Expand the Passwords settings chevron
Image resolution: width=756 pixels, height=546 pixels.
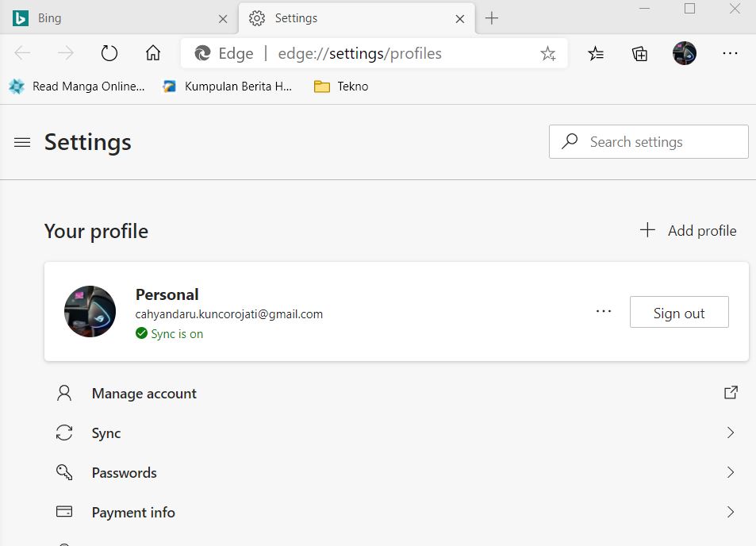pyautogui.click(x=730, y=472)
